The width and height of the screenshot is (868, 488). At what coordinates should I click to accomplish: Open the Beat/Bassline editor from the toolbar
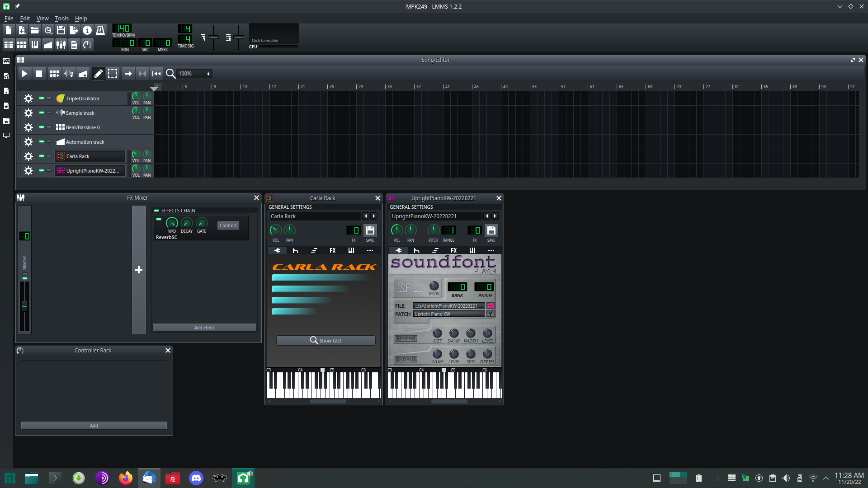(x=22, y=44)
